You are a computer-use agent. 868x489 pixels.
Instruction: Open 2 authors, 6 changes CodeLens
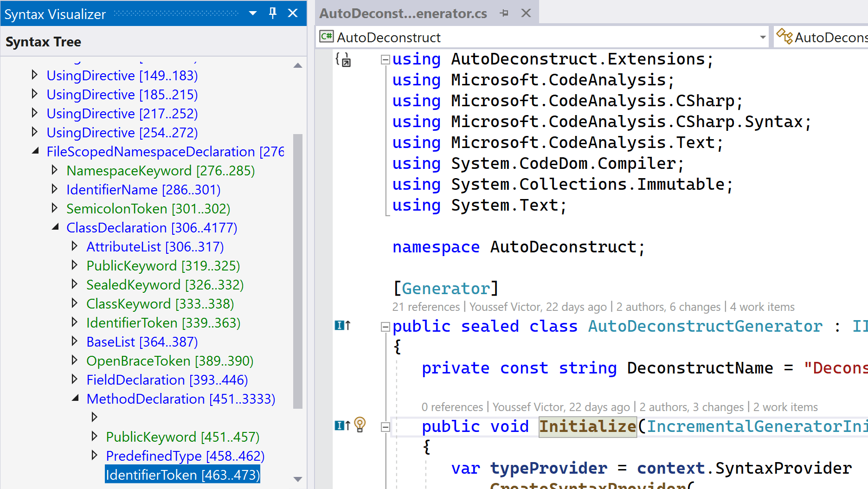pyautogui.click(x=669, y=307)
